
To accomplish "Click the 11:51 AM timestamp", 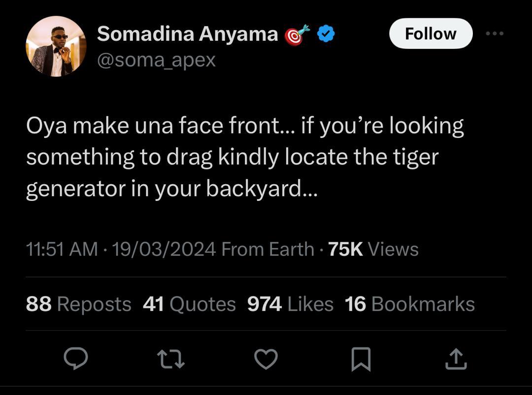I will (x=62, y=249).
